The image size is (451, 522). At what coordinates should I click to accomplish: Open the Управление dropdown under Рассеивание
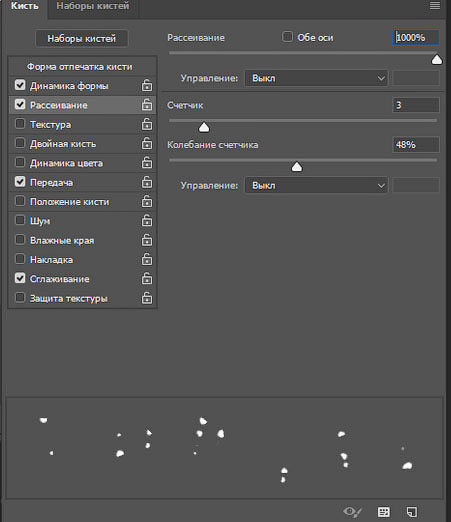coord(316,78)
